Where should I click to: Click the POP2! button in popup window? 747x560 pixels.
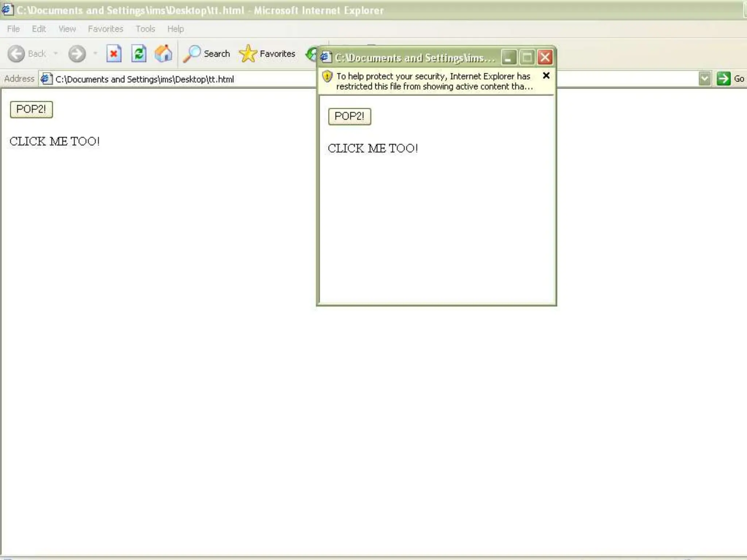tap(349, 116)
